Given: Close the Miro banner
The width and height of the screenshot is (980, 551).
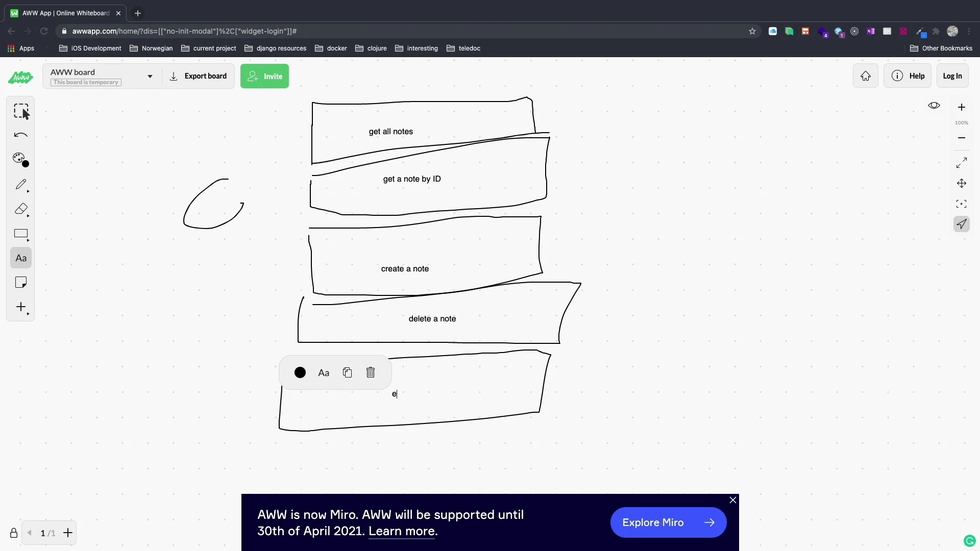Looking at the screenshot, I should [733, 500].
